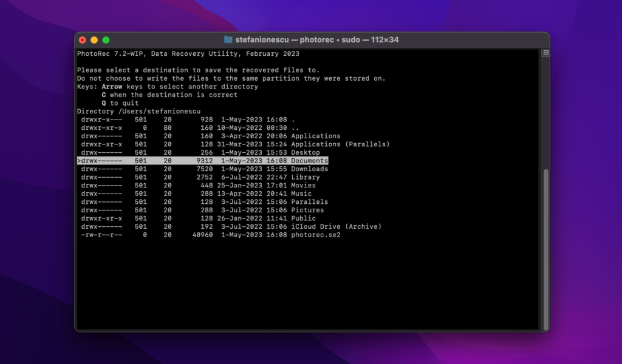Close the Terminal window with the red button
Viewport: 622px width, 364px height.
[83, 40]
